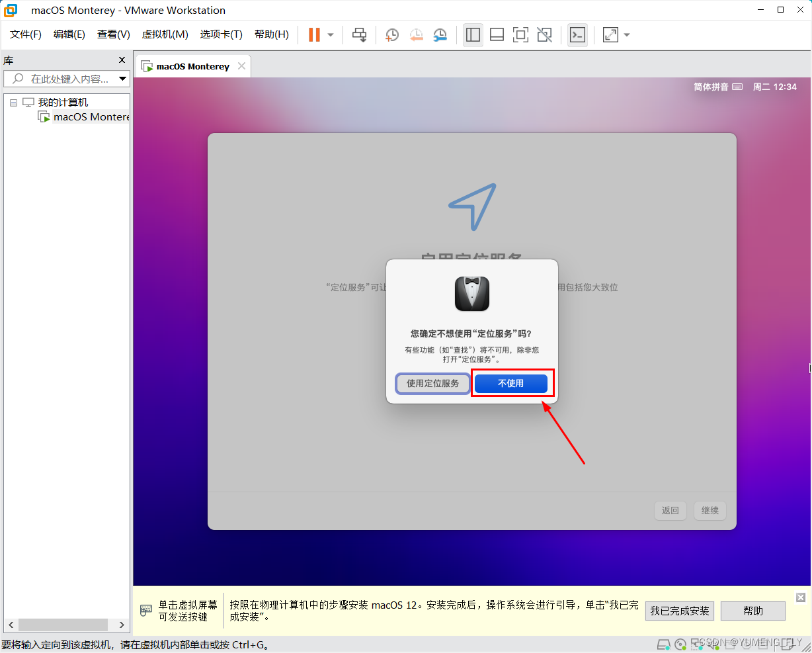This screenshot has width=812, height=653.
Task: Collapse the 我的计算机 tree node
Action: pos(13,103)
